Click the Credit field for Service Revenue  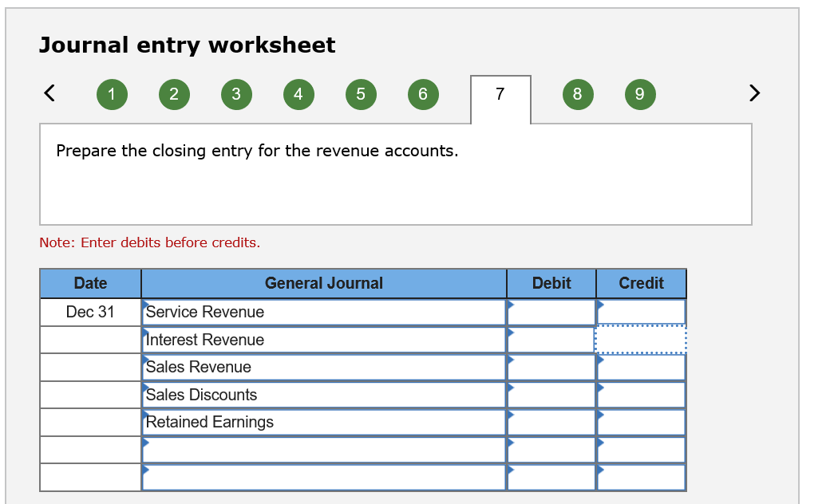[642, 313]
